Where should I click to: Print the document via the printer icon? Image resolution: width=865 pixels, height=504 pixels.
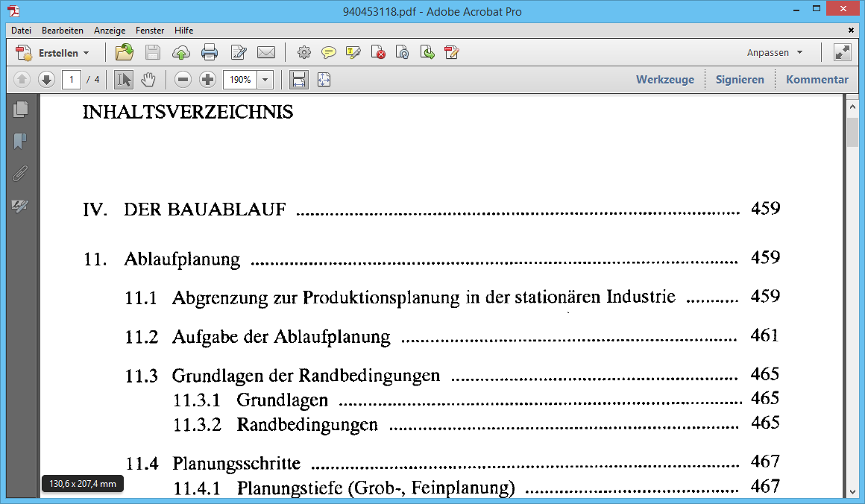pos(210,52)
